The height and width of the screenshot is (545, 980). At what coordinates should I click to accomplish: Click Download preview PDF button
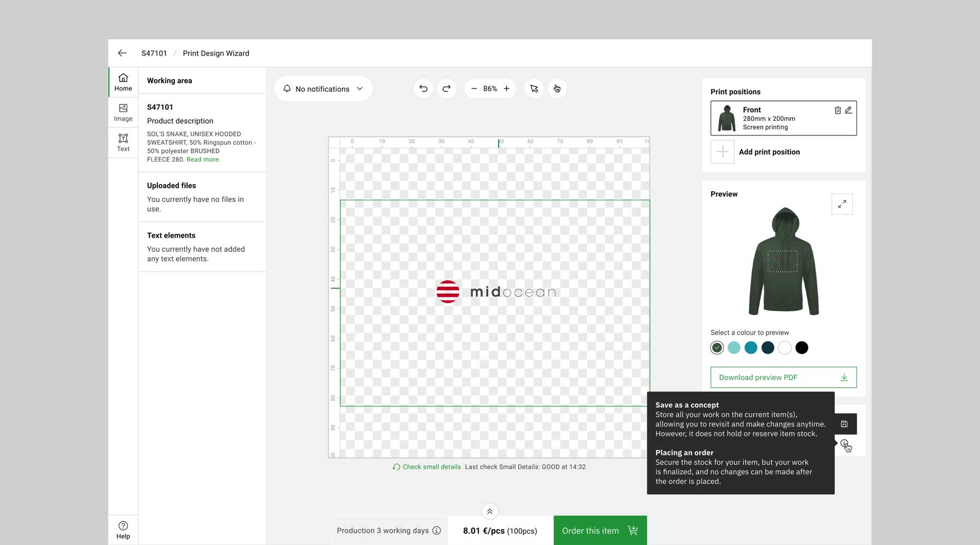coord(783,377)
